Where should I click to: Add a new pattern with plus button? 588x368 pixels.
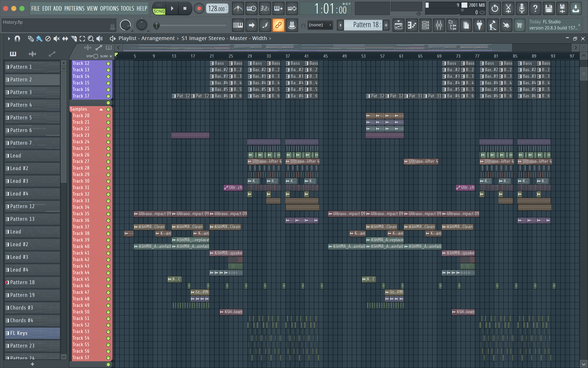click(x=386, y=25)
